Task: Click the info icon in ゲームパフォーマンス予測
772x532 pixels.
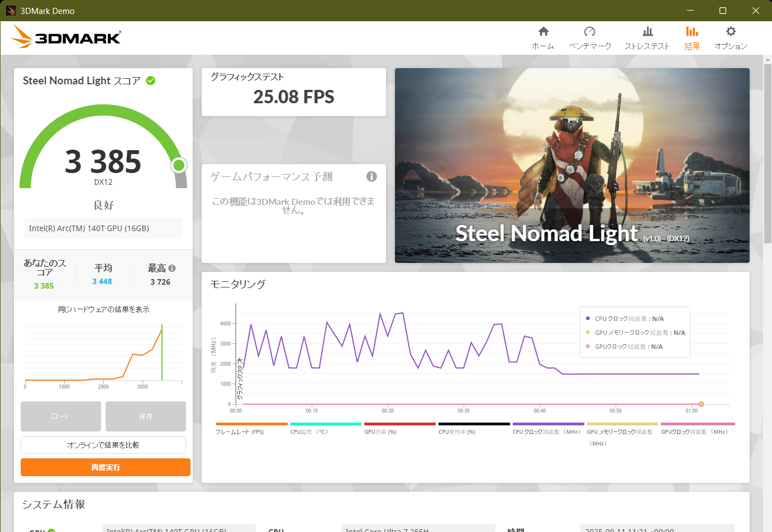Action: point(371,176)
